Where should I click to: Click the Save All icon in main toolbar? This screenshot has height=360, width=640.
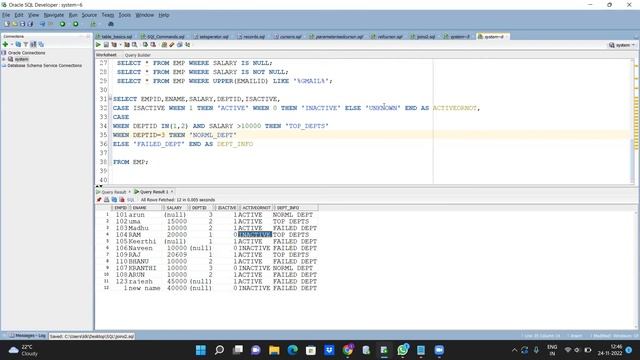click(30, 24)
